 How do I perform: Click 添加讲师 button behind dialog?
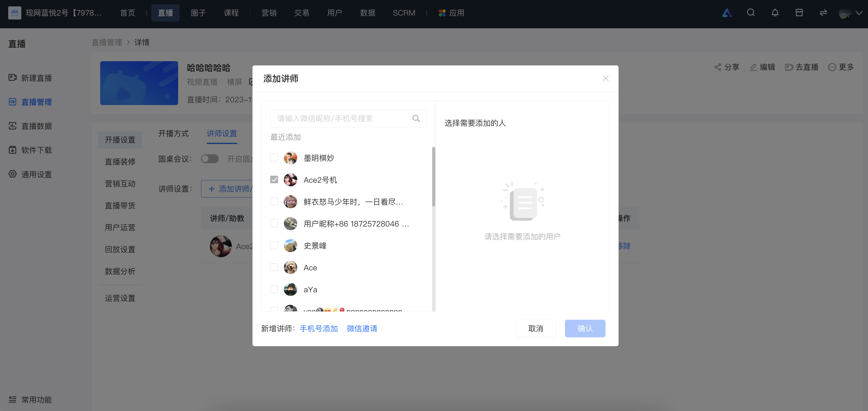coord(227,189)
